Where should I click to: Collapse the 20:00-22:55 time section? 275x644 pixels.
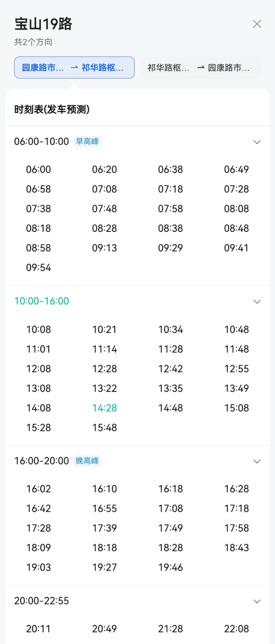pyautogui.click(x=257, y=601)
